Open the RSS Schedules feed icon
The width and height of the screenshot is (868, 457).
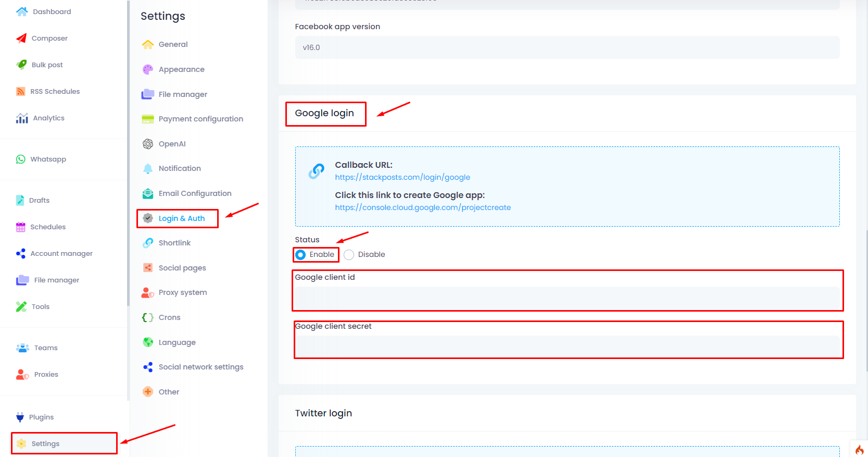tap(21, 91)
